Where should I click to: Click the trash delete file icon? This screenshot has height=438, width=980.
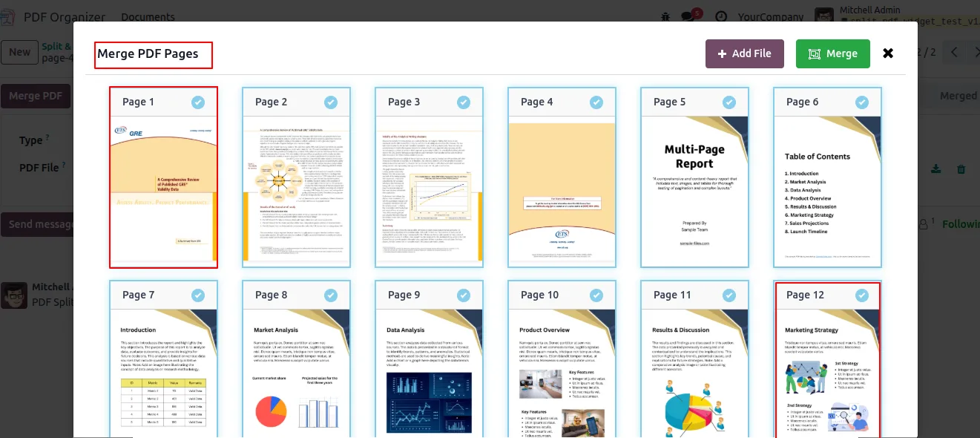961,169
